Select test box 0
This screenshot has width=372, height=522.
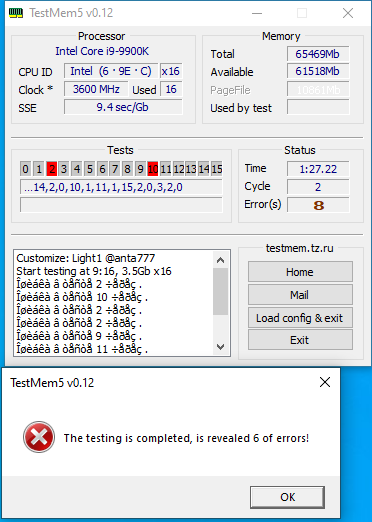click(25, 169)
